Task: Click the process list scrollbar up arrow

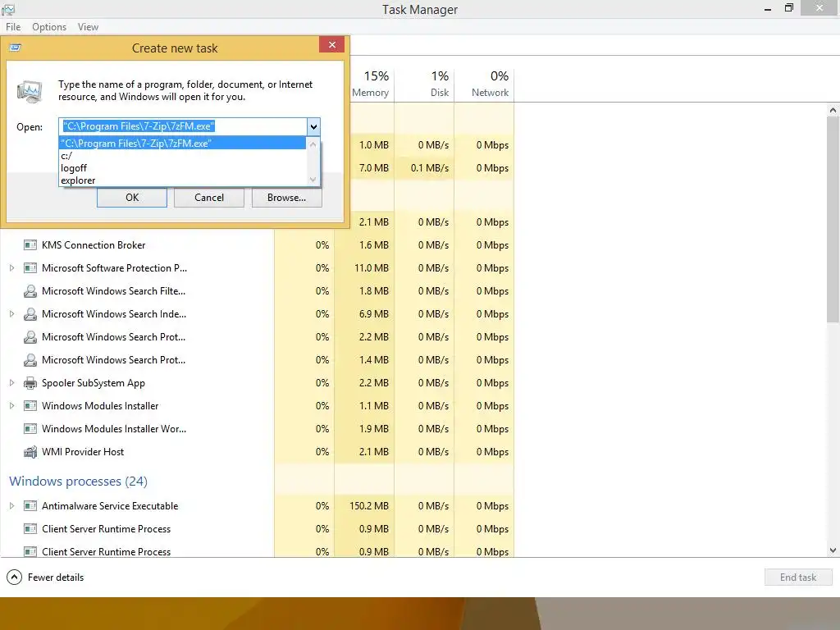Action: click(x=833, y=110)
